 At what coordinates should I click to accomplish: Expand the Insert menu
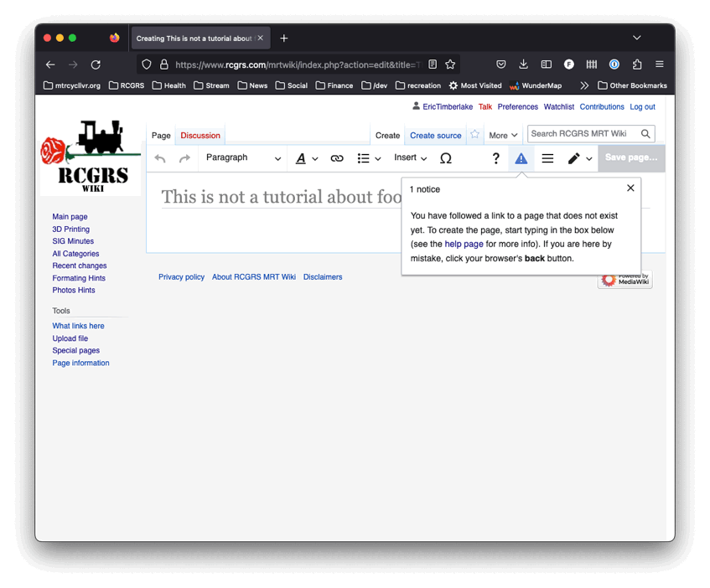(410, 158)
